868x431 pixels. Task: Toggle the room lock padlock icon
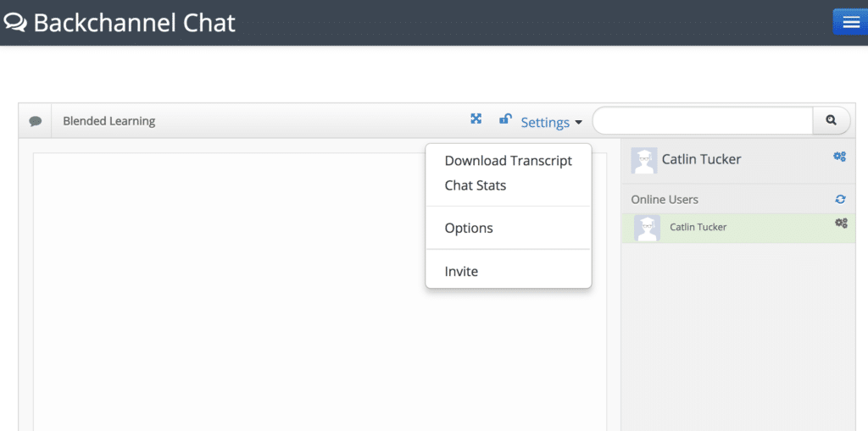coord(505,119)
